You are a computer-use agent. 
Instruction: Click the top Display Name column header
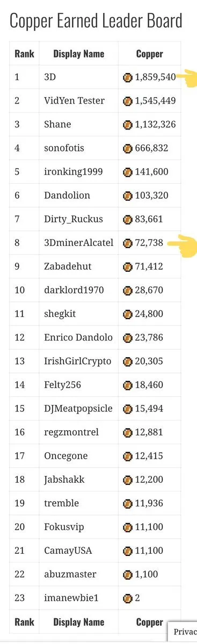coord(79,54)
